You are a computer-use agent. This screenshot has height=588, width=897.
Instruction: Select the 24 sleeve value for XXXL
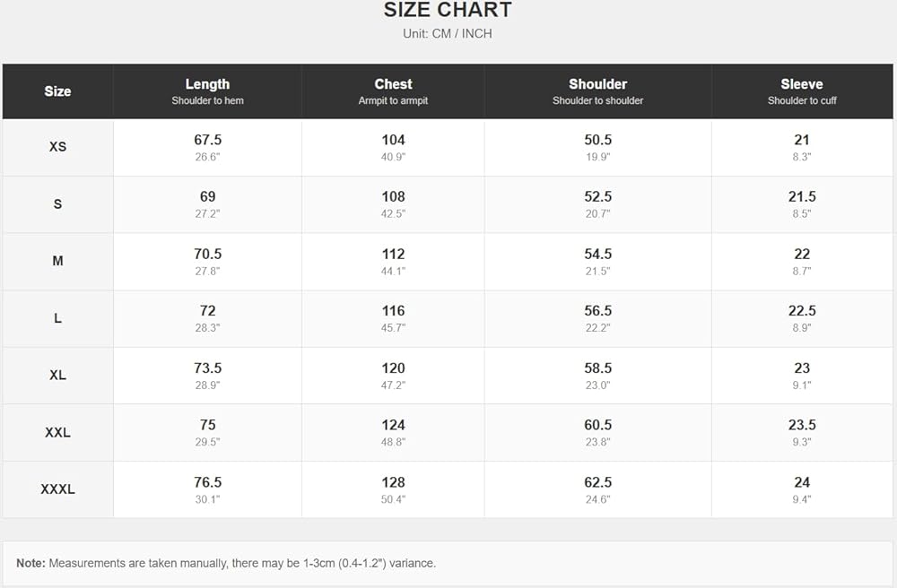[x=802, y=483]
